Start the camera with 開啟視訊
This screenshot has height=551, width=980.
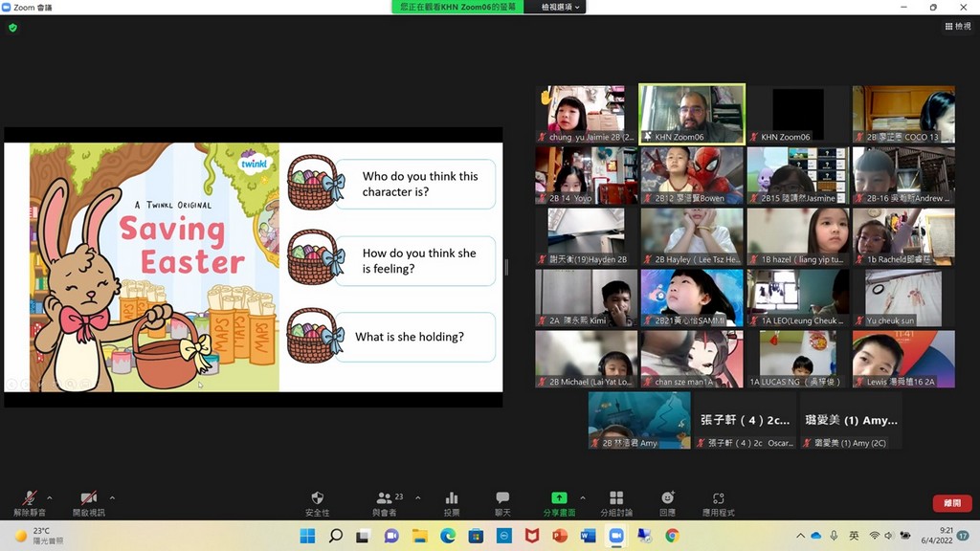pos(89,503)
